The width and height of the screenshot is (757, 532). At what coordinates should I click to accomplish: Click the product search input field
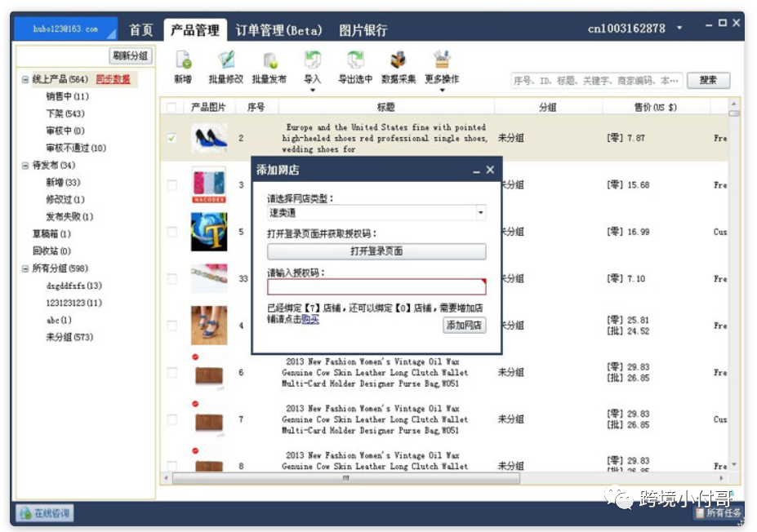pyautogui.click(x=597, y=81)
